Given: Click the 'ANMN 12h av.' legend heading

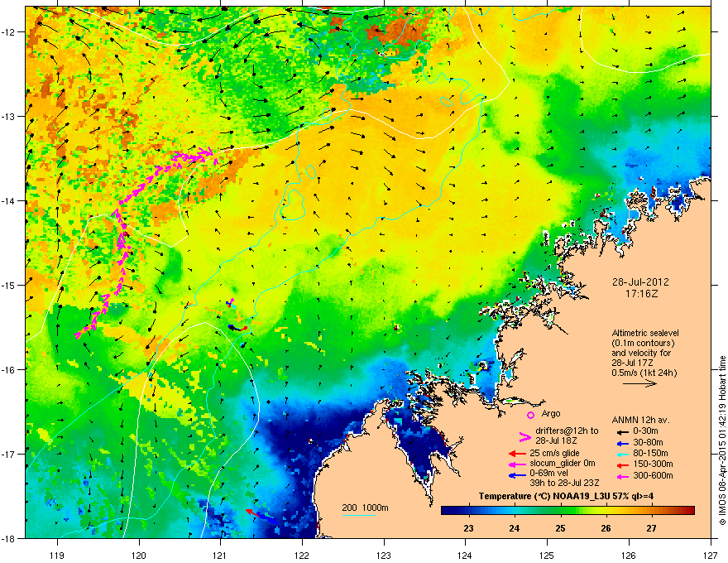Looking at the screenshot, I should tap(640, 420).
